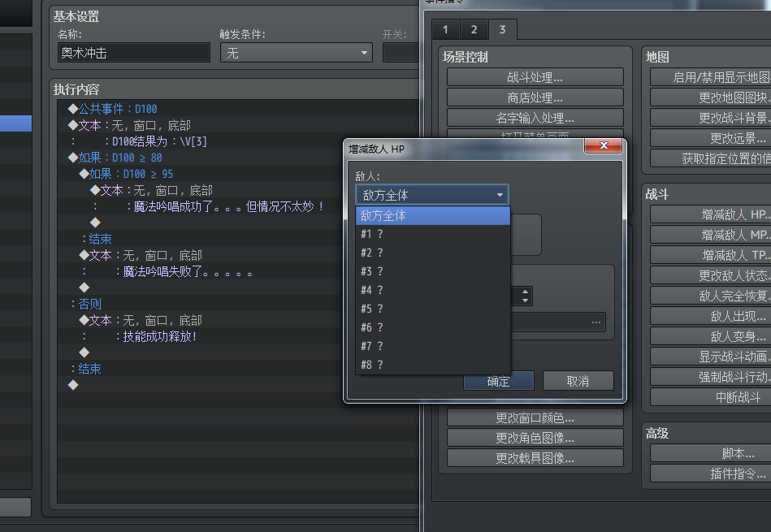The image size is (771, 532).
Task: Open the 商店处理... command
Action: (535, 97)
